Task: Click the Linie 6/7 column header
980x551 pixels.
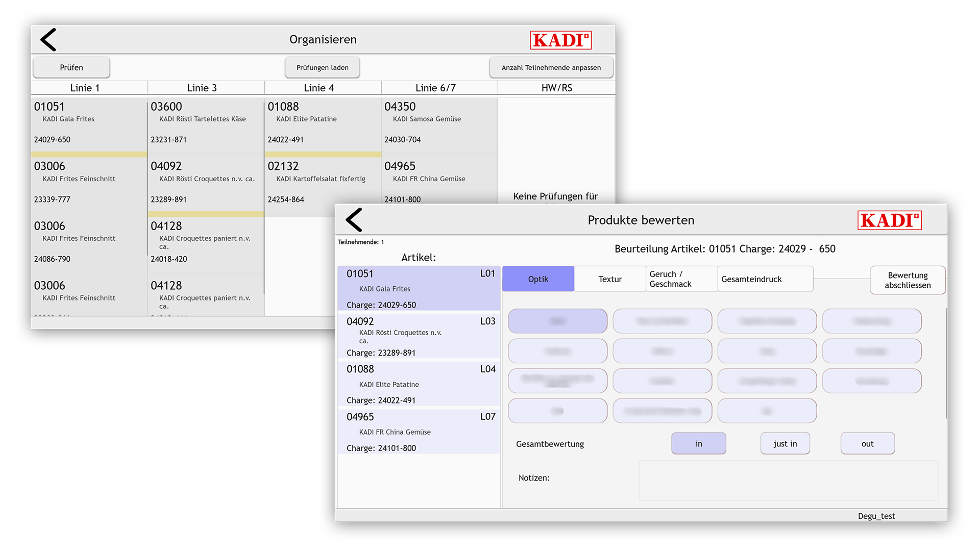Action: pyautogui.click(x=439, y=87)
